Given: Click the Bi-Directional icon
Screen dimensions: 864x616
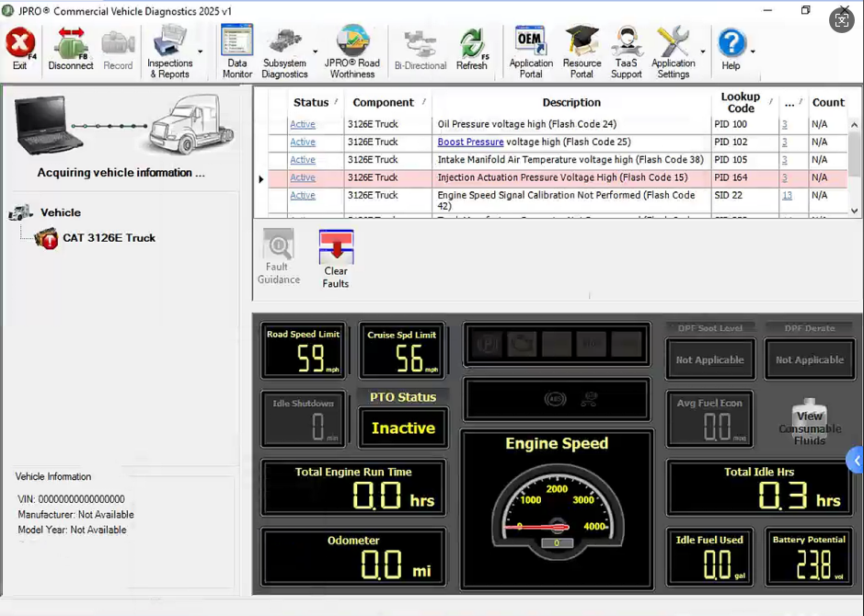Looking at the screenshot, I should point(420,50).
